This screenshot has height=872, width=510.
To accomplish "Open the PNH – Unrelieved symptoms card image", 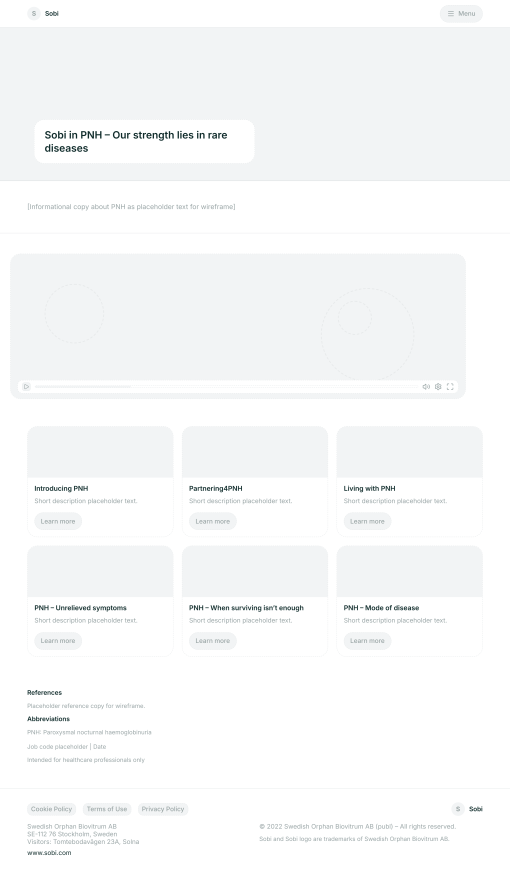I will click(x=100, y=571).
